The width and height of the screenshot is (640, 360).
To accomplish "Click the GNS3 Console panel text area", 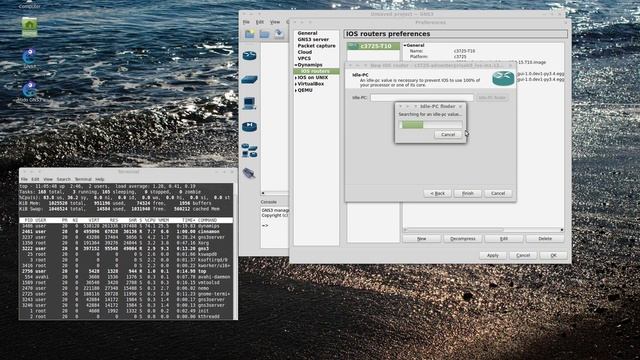I will (x=274, y=227).
